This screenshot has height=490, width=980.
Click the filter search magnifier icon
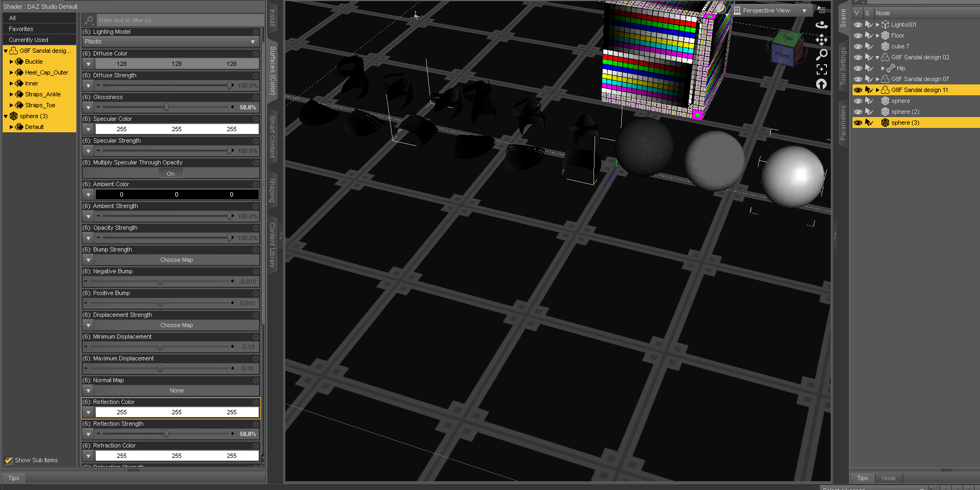(x=89, y=20)
